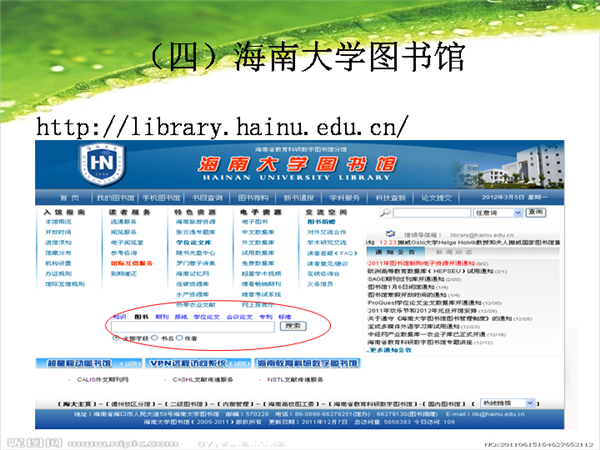Open 随书光盘中心 under 特色资源
600x450 pixels.
tap(196, 253)
